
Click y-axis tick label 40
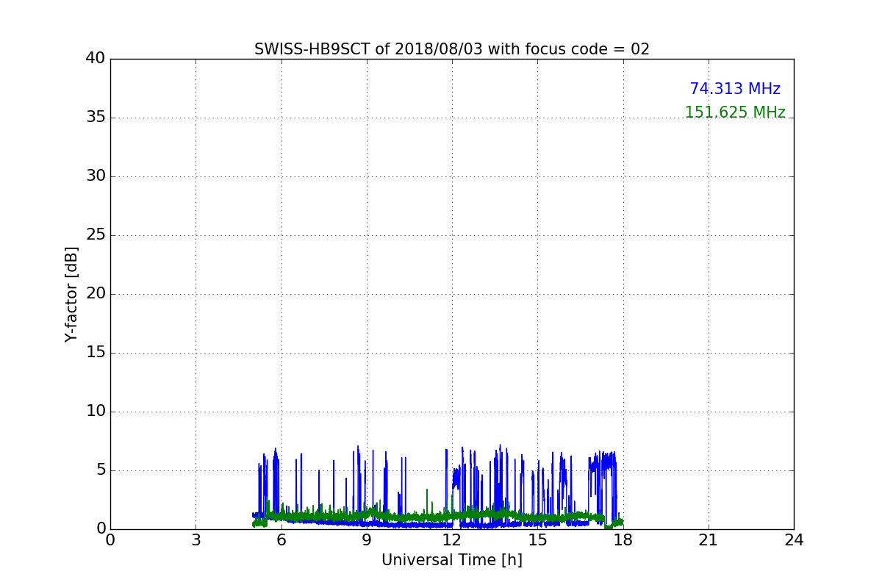(x=96, y=59)
